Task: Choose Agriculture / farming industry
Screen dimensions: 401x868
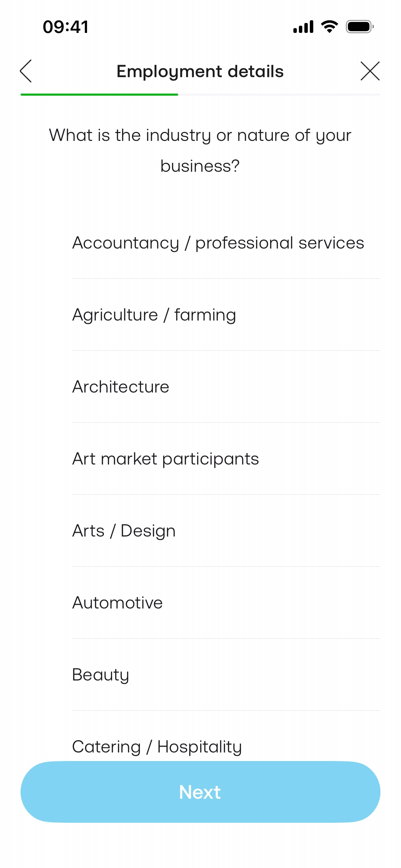Action: pos(154,315)
